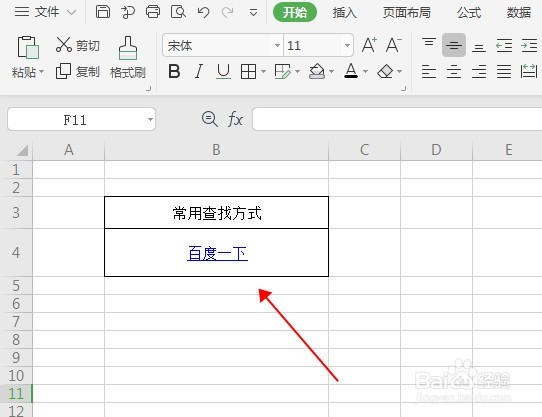
Task: Toggle align text left
Action: click(x=429, y=72)
